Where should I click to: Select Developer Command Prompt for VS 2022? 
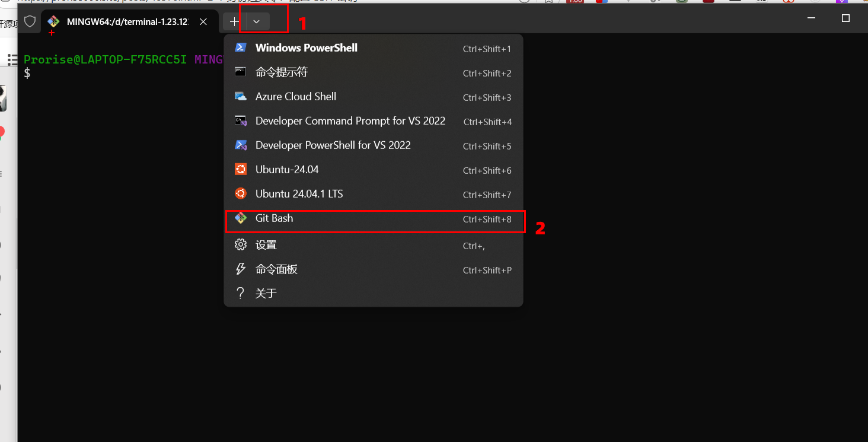(350, 121)
